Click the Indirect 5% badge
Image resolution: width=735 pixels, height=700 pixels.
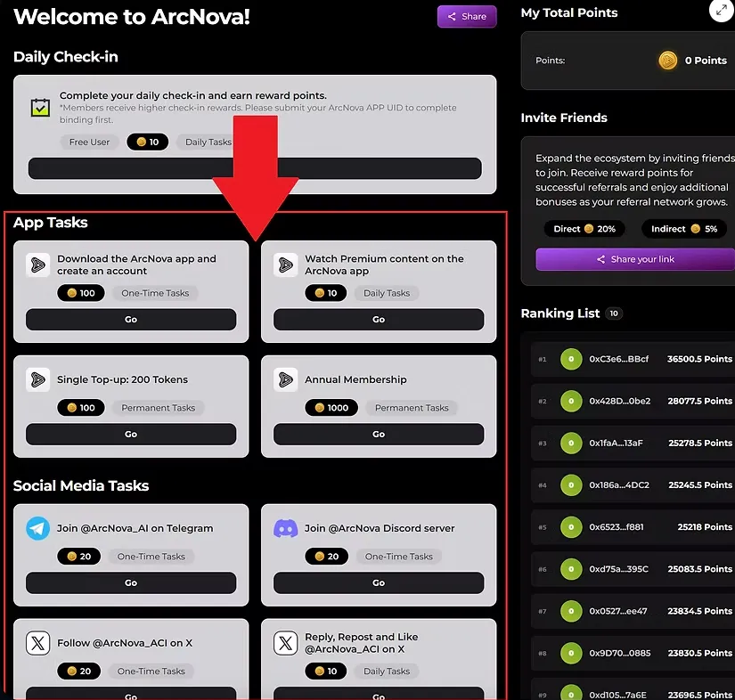point(684,229)
